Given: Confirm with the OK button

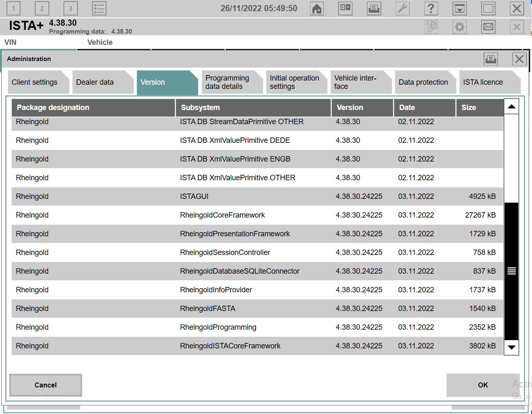Looking at the screenshot, I should click(483, 385).
